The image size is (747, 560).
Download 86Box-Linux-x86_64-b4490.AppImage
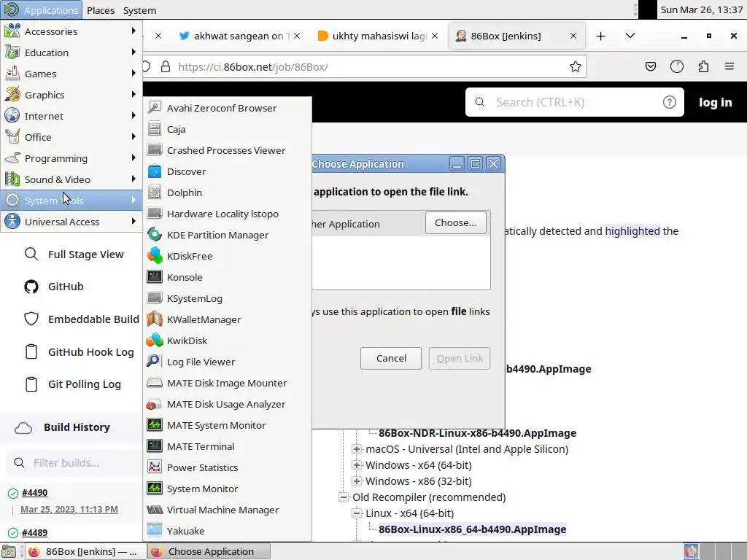click(472, 529)
